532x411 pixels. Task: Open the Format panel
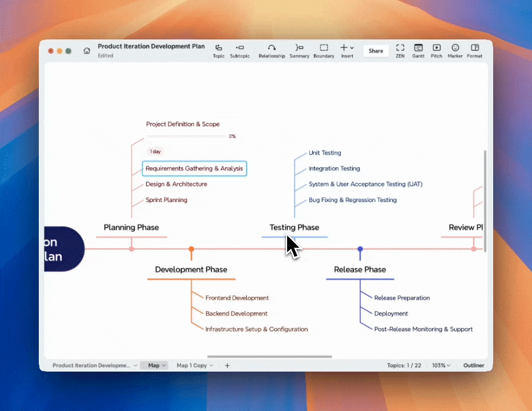[474, 51]
